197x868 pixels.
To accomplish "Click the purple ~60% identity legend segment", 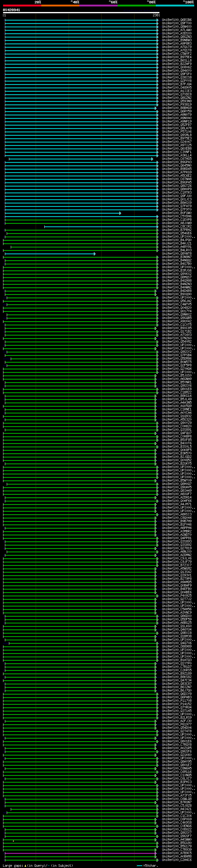I will 98,6.
